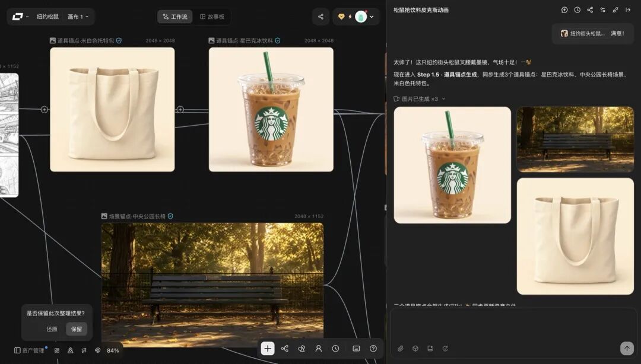Click the chat title 松鼠抢饮料皮克斯动画
This screenshot has width=641, height=364.
[x=421, y=10]
